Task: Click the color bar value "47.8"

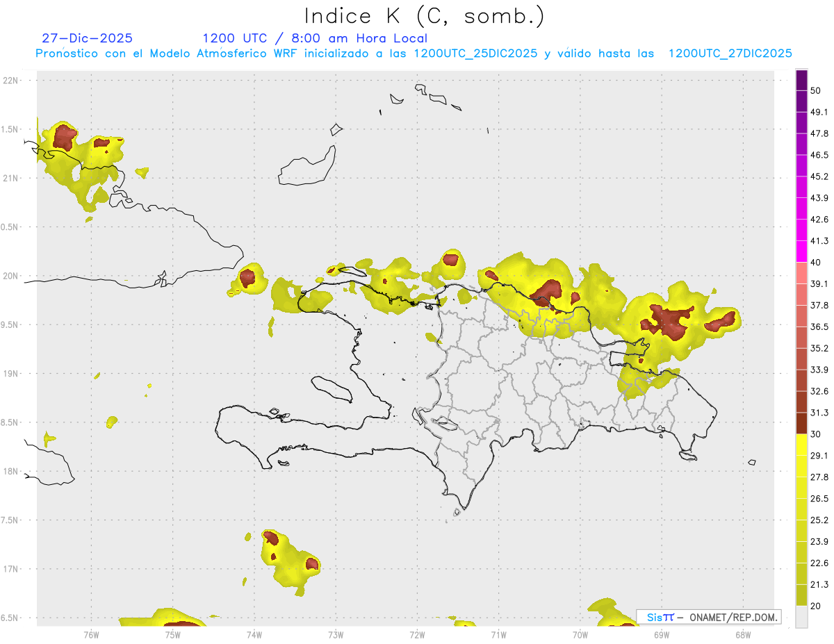Action: [819, 133]
